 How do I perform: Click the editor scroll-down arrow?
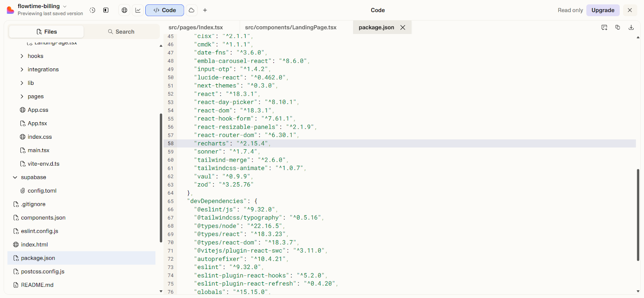(638, 291)
